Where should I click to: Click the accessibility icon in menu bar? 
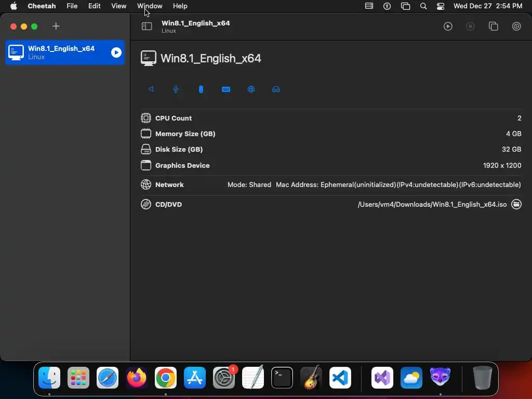387,6
